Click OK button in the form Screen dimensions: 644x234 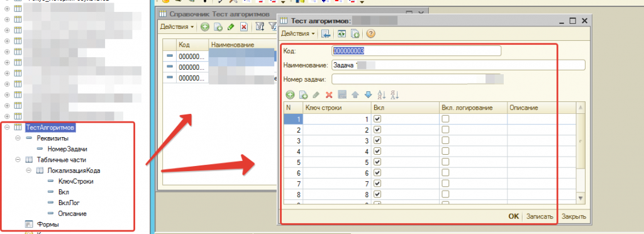[x=514, y=216]
